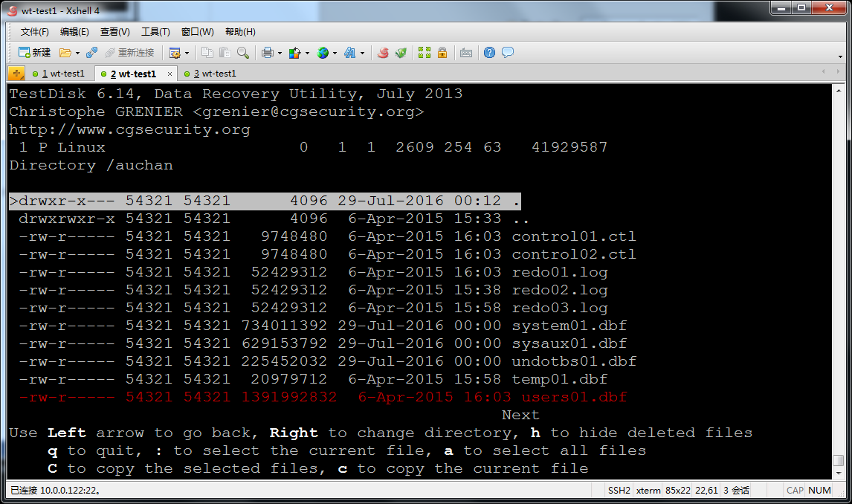Click the tab scroll right arrow
The width and height of the screenshot is (852, 504).
coord(838,71)
